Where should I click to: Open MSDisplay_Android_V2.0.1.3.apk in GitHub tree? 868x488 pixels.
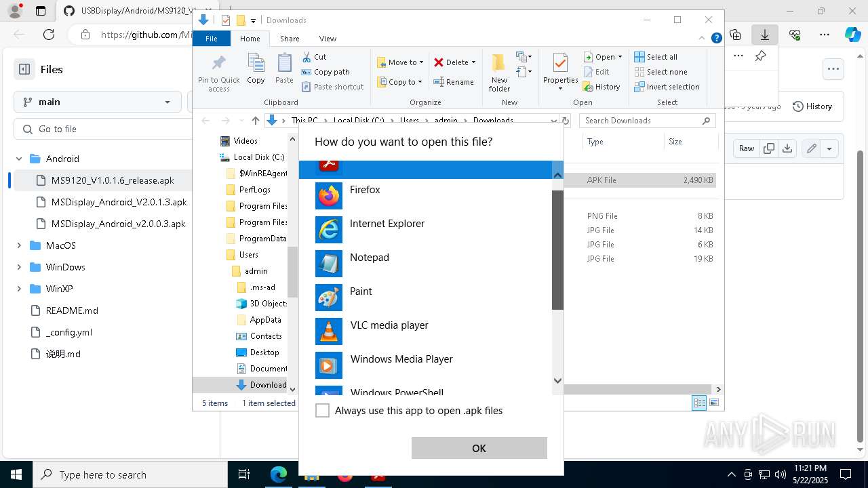119,202
